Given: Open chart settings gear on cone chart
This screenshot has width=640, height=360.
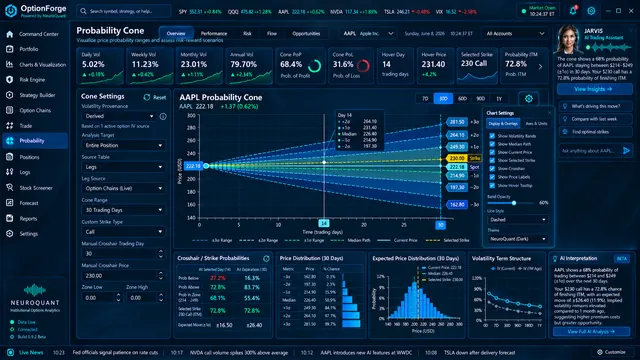Looking at the screenshot, I should 529,99.
